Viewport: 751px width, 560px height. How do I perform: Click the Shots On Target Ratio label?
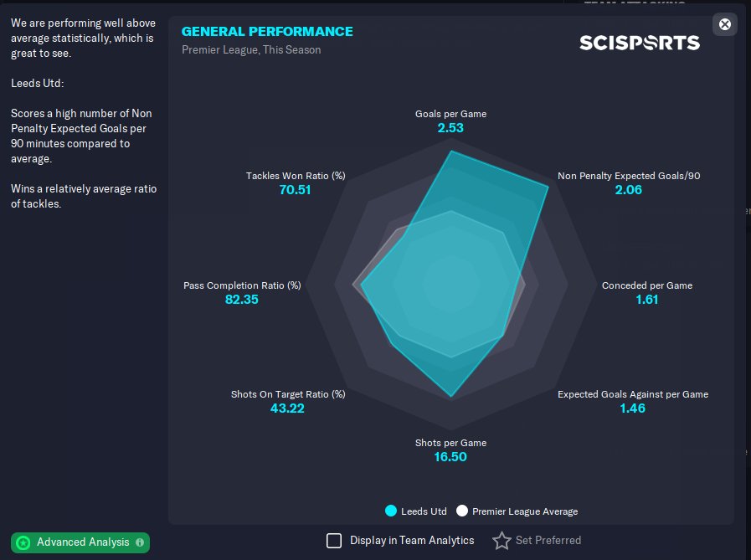(288, 394)
